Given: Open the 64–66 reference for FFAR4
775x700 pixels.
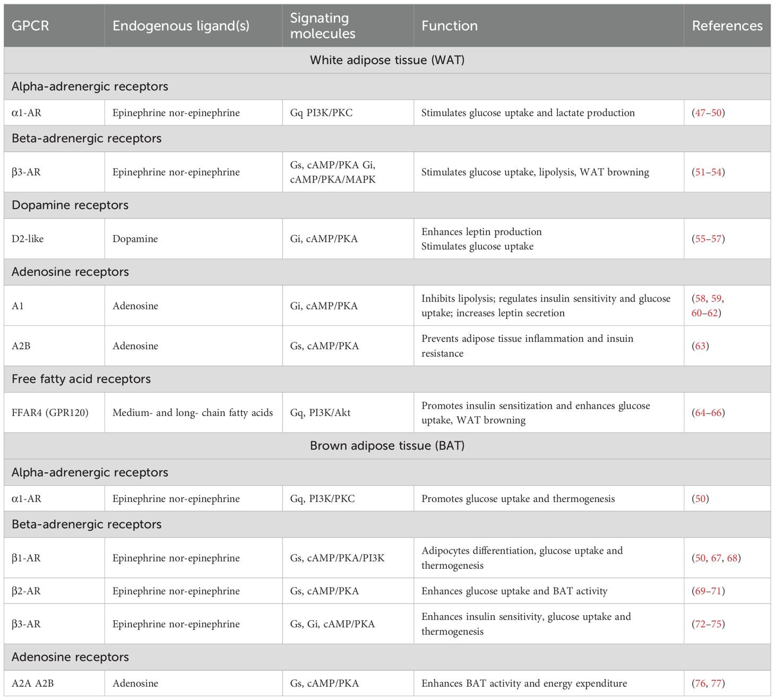Looking at the screenshot, I should [708, 413].
